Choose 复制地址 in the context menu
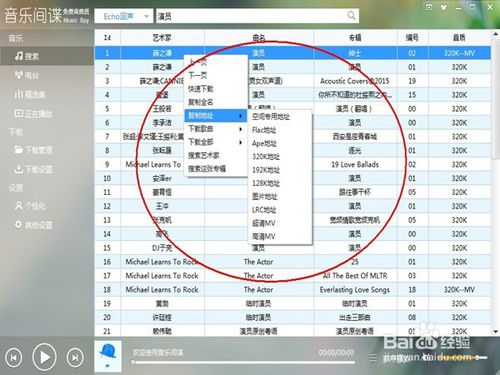500x375 pixels. [215, 116]
